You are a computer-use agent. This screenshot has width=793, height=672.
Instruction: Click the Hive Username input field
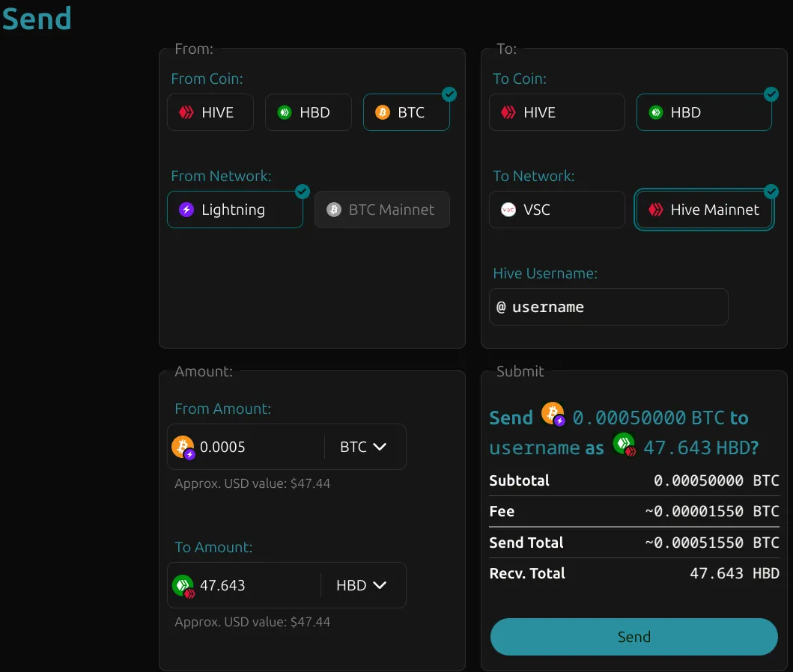point(608,307)
